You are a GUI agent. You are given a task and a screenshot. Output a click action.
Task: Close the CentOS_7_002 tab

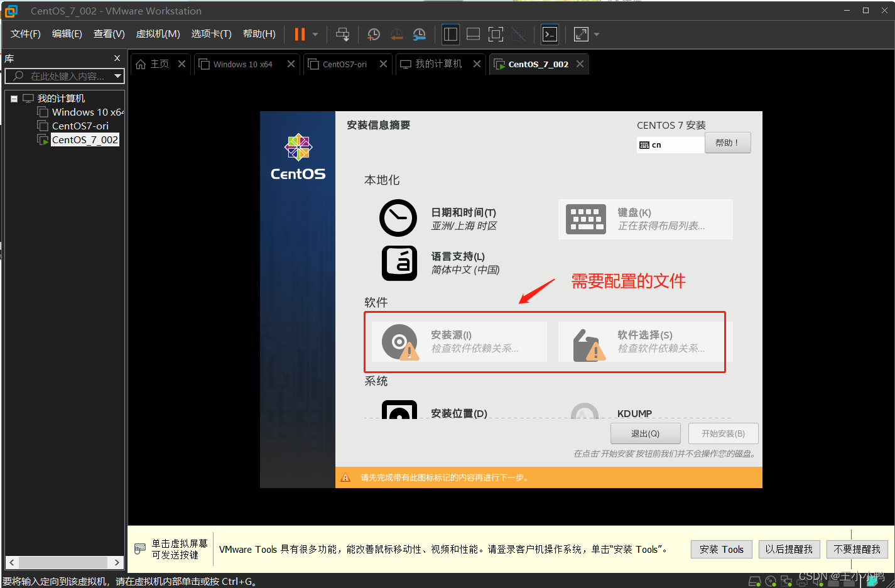580,64
